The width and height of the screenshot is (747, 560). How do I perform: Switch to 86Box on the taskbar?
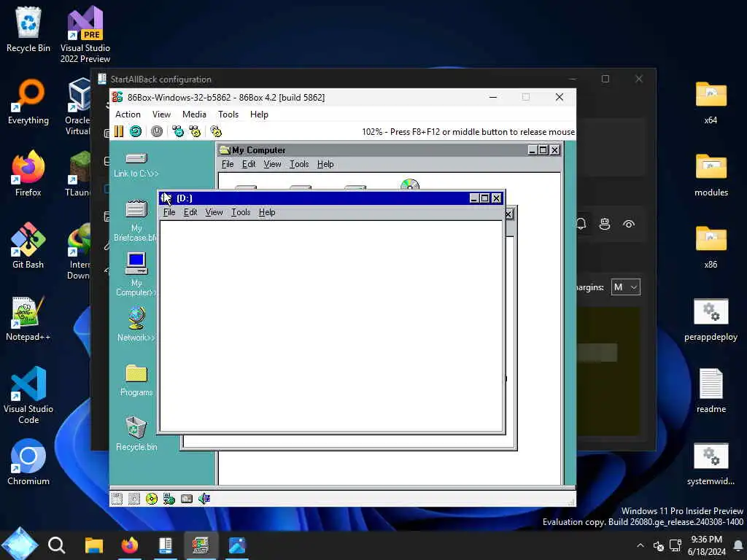(x=201, y=545)
